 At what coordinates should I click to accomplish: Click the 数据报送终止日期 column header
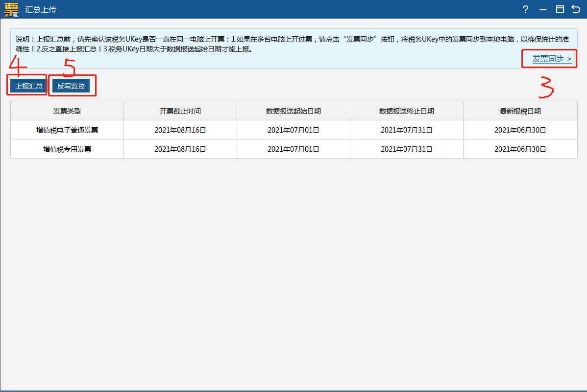[x=406, y=110]
